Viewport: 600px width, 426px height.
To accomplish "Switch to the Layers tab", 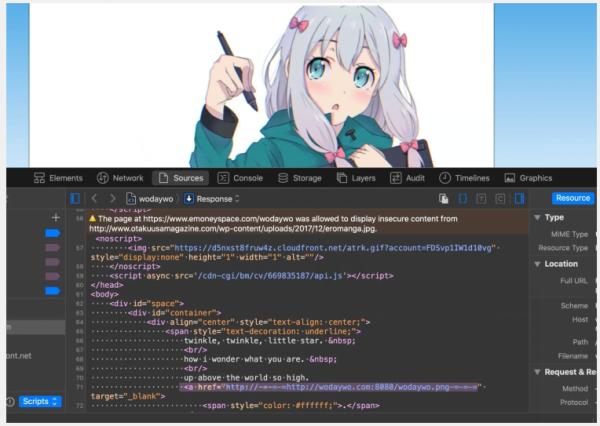I will point(356,178).
